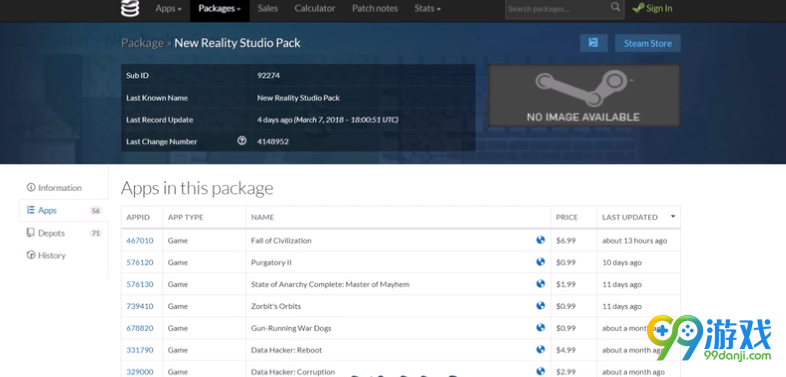Click the Gun-Running War Dogs name cell
The width and height of the screenshot is (786, 377).
tap(291, 328)
